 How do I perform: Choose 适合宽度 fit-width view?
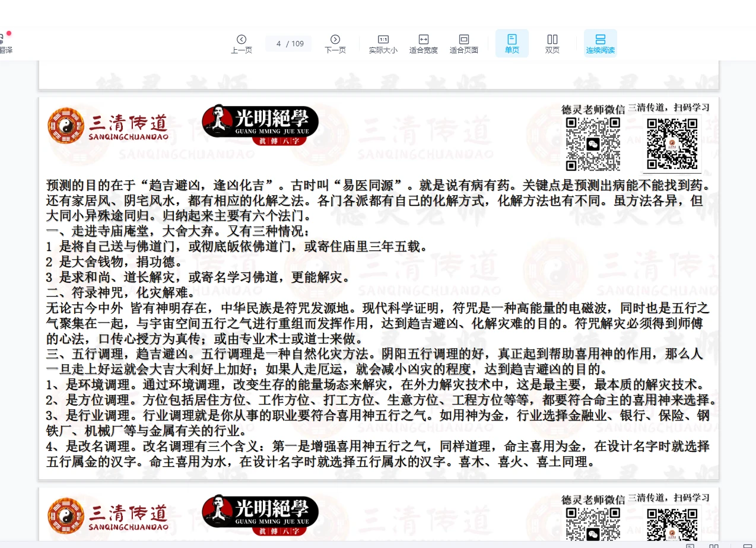click(x=423, y=44)
